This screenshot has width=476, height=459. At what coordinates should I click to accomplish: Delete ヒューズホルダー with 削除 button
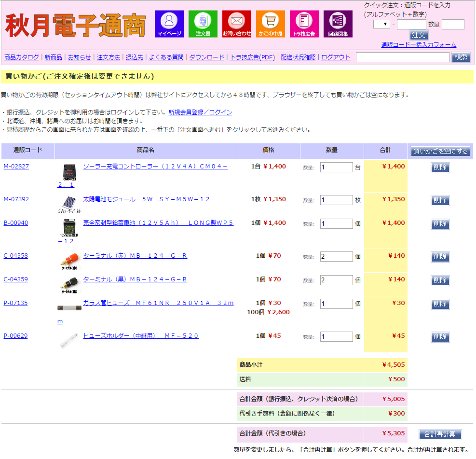coord(440,337)
